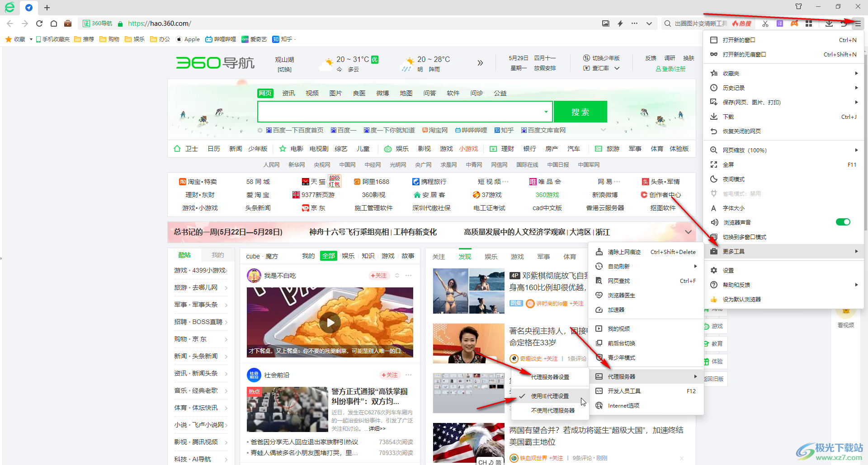Open the Ctrip travel link
868x465 pixels.
pos(429,182)
